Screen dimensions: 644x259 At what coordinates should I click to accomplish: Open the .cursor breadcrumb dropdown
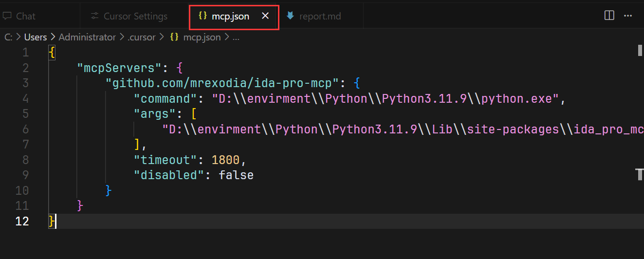(142, 37)
